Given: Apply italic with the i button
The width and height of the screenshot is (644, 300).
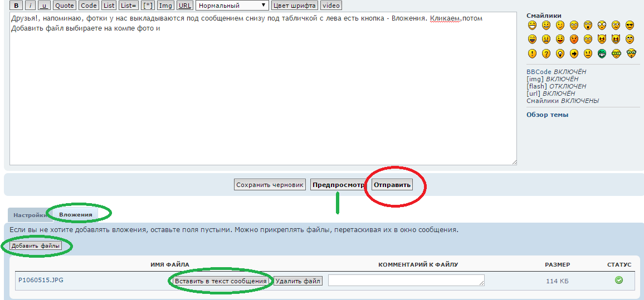Looking at the screenshot, I should (x=30, y=6).
